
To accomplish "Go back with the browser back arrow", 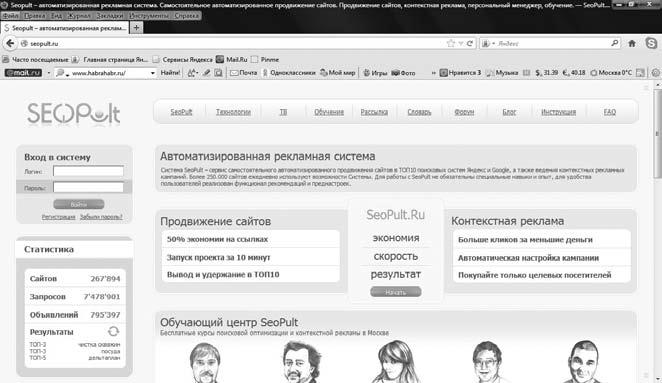I will (x=10, y=43).
